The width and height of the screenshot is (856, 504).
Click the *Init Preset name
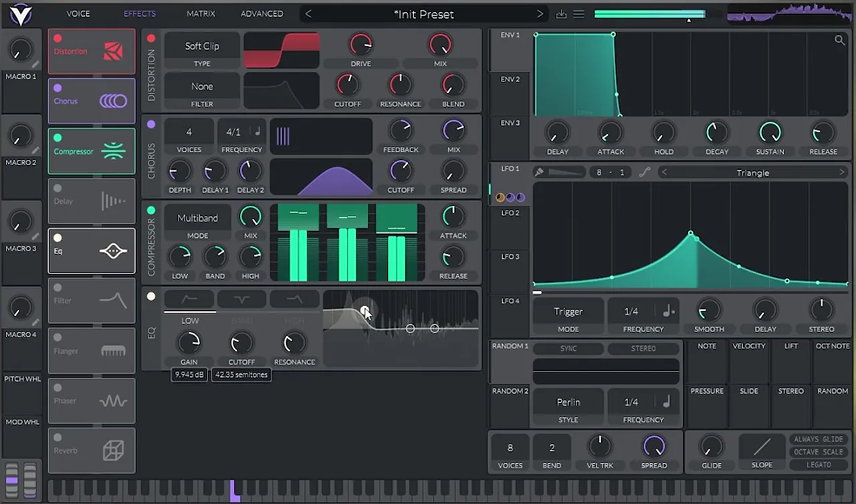pyautogui.click(x=424, y=14)
